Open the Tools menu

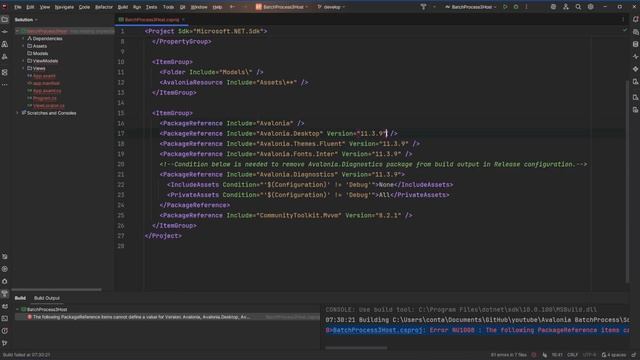pos(168,7)
